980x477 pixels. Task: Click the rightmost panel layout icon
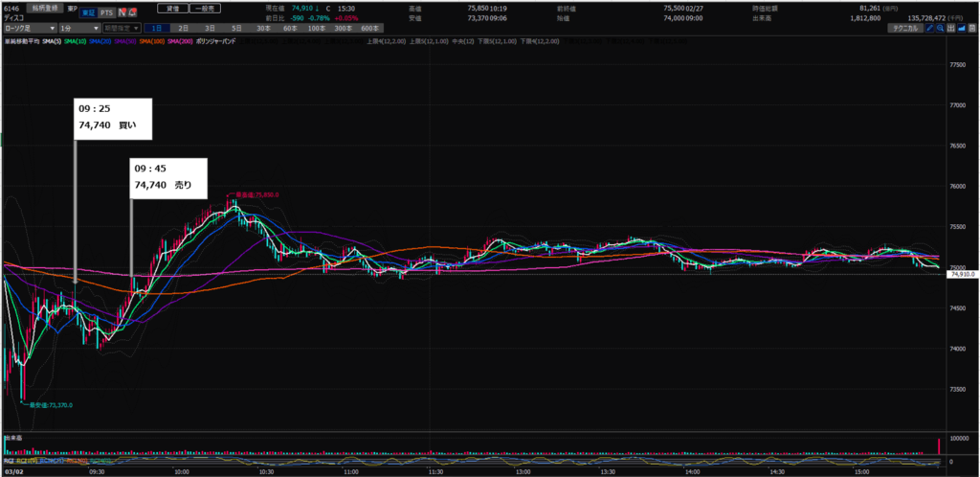pyautogui.click(x=972, y=29)
